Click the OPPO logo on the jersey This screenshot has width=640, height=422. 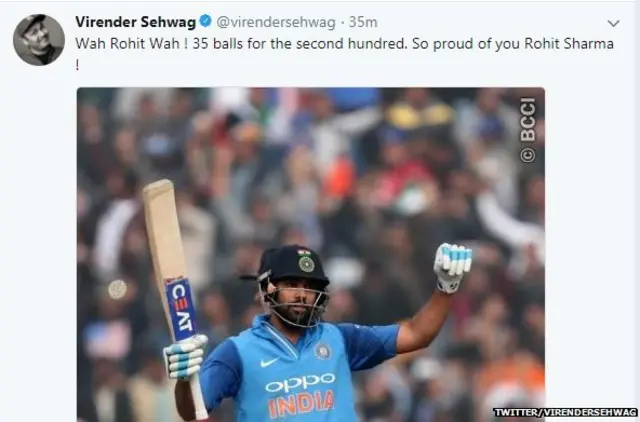tap(300, 382)
